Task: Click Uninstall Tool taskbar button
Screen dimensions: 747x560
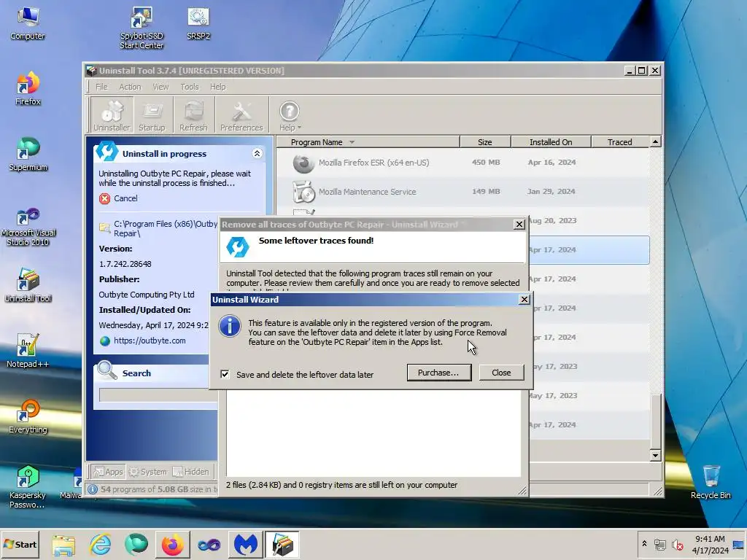Action: click(x=282, y=545)
